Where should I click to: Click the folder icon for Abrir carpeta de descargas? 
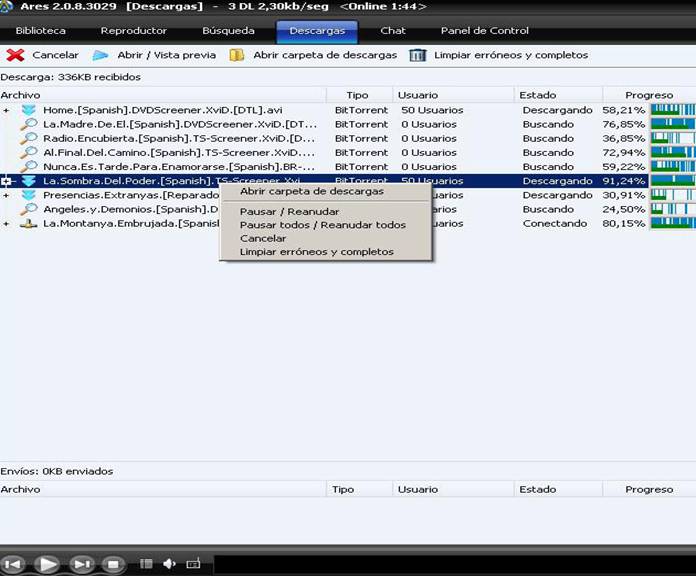(x=237, y=55)
